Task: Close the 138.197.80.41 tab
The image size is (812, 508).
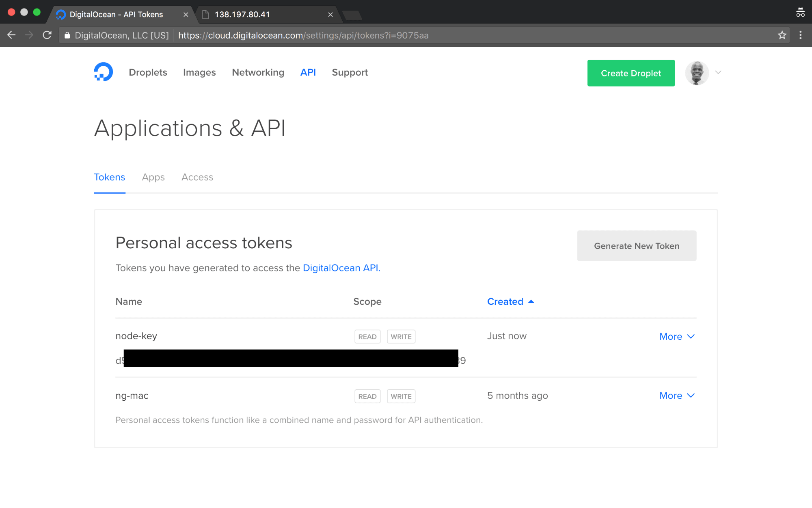Action: click(330, 15)
